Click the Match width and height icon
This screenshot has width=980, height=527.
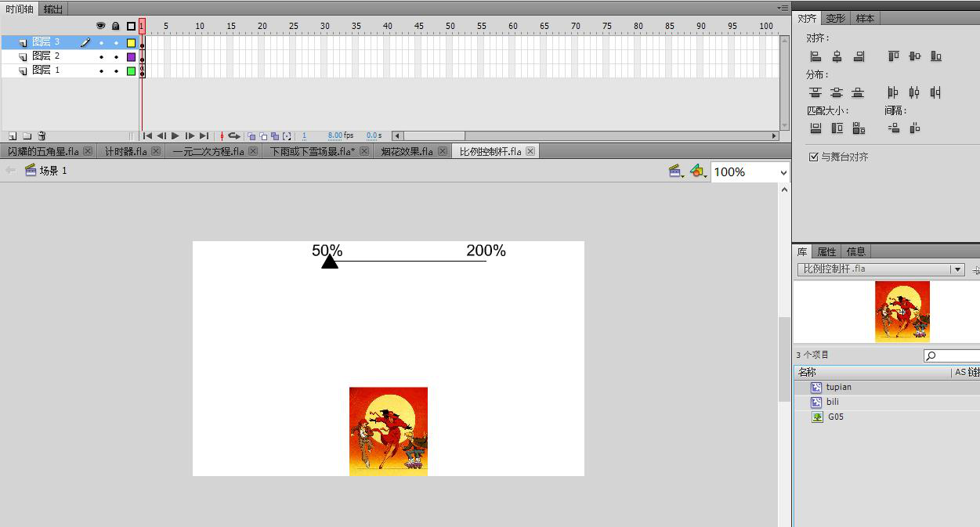tap(859, 128)
